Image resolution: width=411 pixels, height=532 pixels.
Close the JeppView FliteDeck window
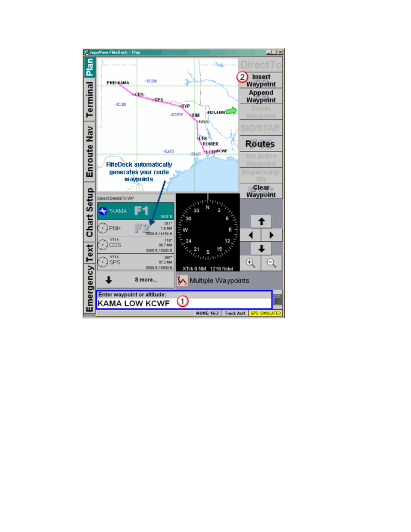point(280,52)
